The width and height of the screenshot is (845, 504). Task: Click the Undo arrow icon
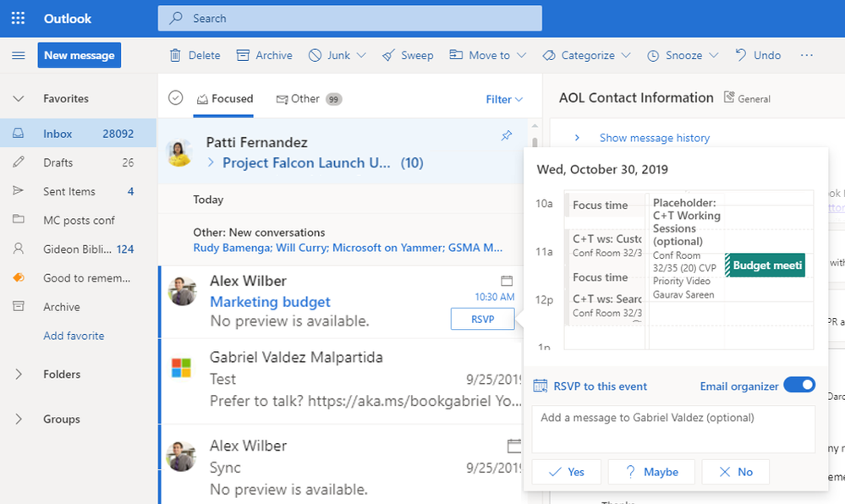coord(741,55)
